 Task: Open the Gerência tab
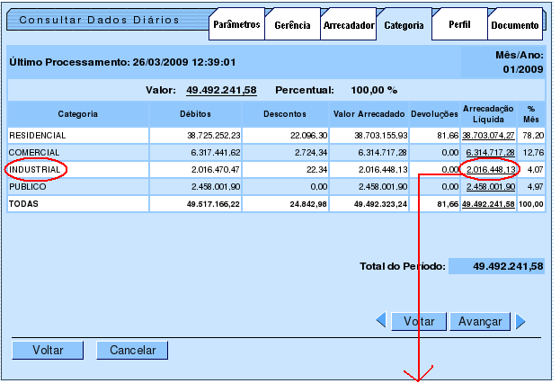(292, 26)
